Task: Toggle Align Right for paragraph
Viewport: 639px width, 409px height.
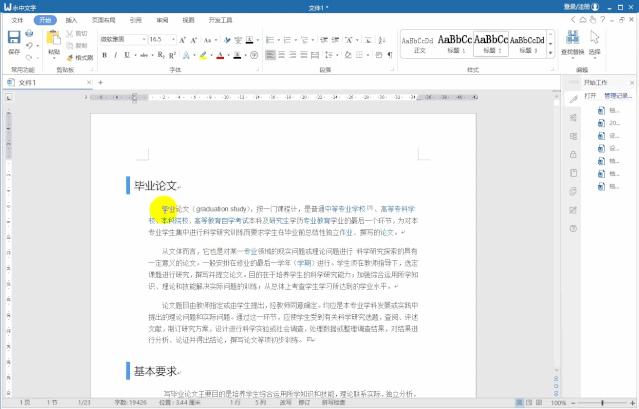Action: pos(293,55)
